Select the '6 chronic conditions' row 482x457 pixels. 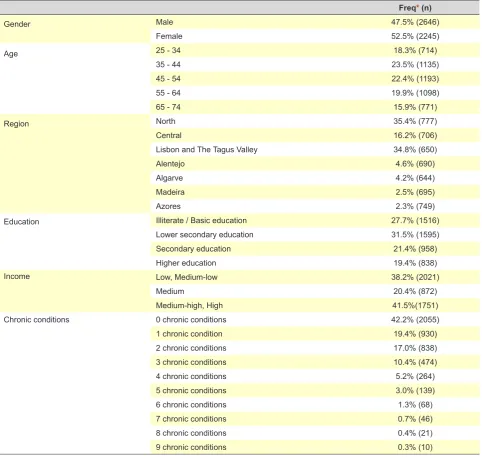click(191, 405)
